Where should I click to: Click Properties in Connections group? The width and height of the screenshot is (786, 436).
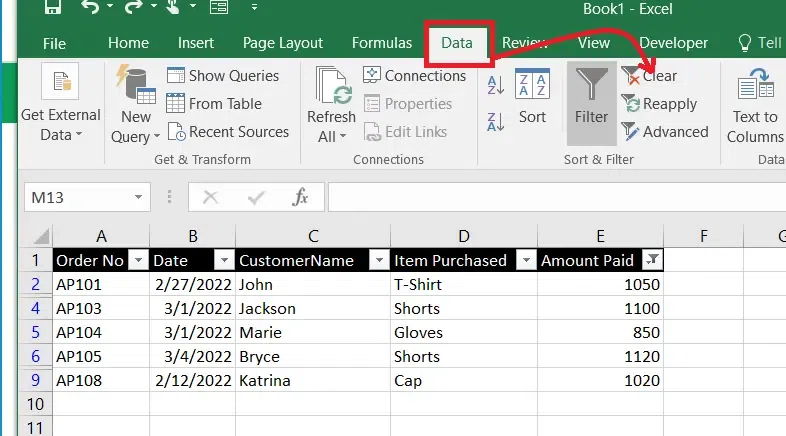coord(408,104)
